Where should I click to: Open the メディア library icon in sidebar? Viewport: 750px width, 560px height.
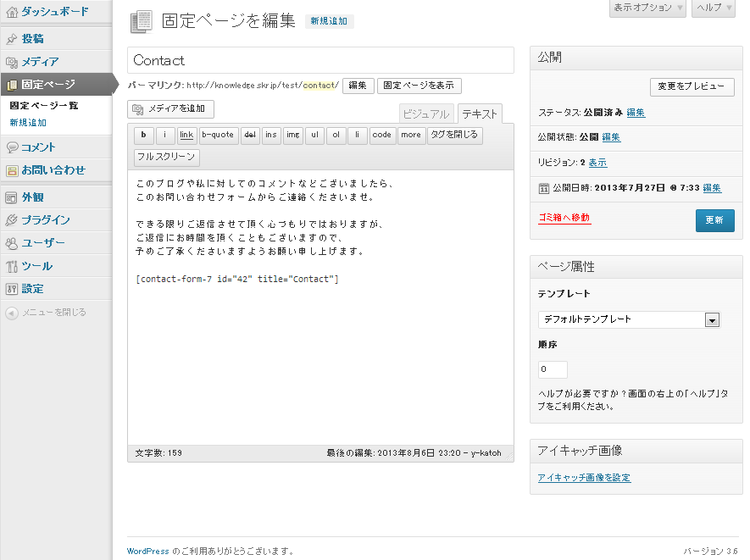(x=12, y=62)
